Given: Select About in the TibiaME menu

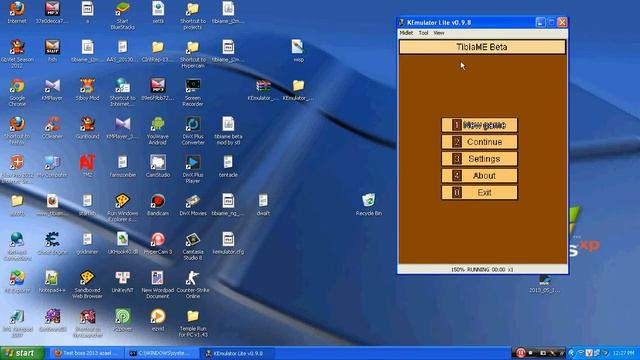Looking at the screenshot, I should [x=480, y=176].
